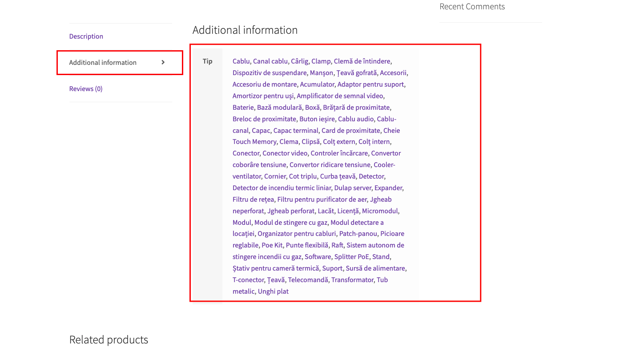Click the Splitter PoE link
The width and height of the screenshot is (644, 347).
click(x=352, y=257)
